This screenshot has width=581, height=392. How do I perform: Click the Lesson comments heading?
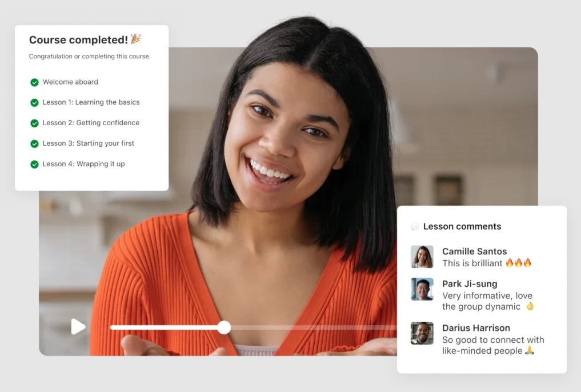462,227
